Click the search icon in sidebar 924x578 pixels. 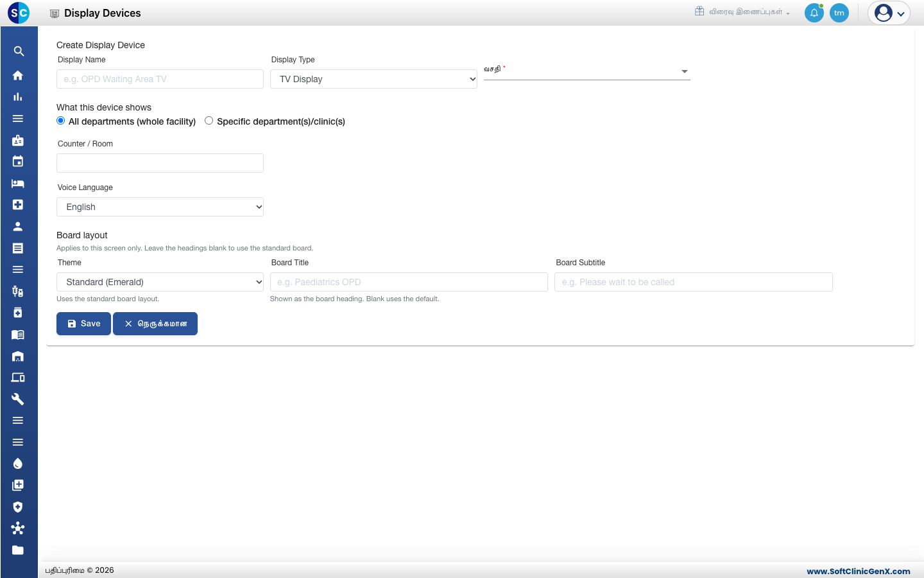pyautogui.click(x=19, y=51)
